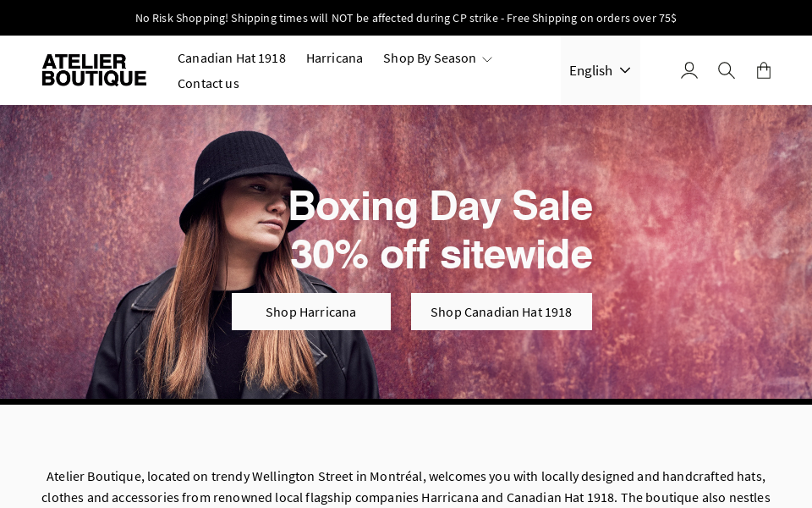Go to Canadian Hat 1918 menu item

click(x=232, y=58)
